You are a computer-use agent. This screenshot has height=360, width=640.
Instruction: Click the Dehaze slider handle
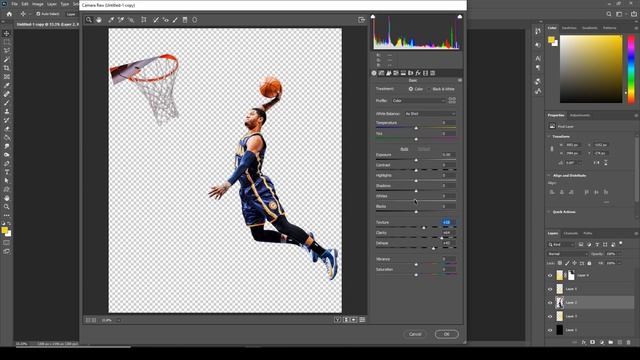point(433,248)
